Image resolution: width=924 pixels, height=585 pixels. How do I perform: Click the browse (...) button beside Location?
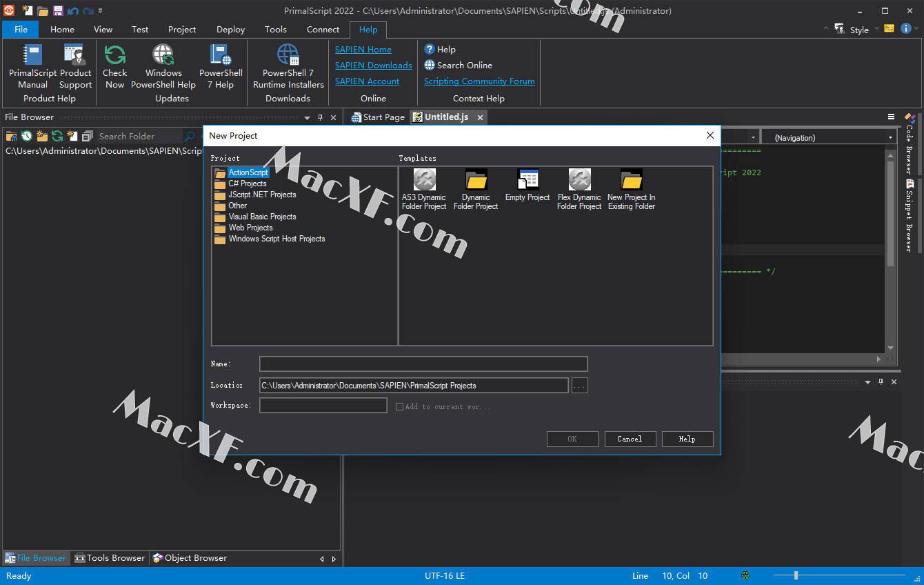[x=579, y=386]
